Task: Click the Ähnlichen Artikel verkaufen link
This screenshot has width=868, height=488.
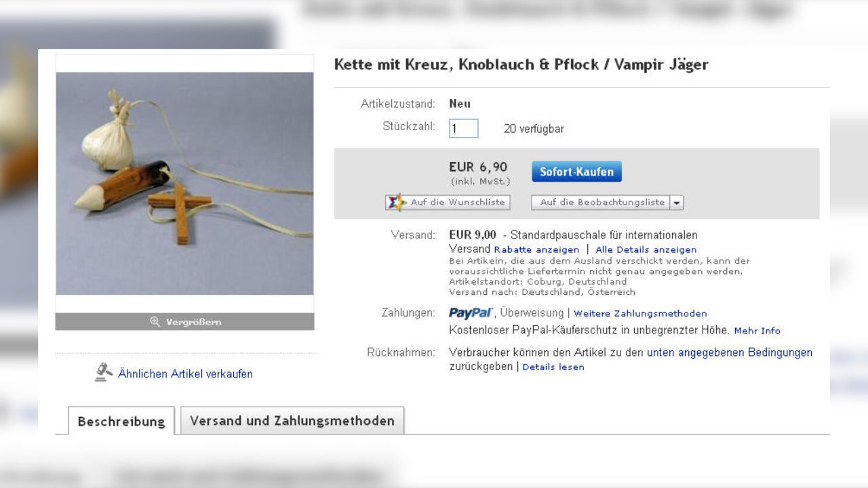Action: 185,373
